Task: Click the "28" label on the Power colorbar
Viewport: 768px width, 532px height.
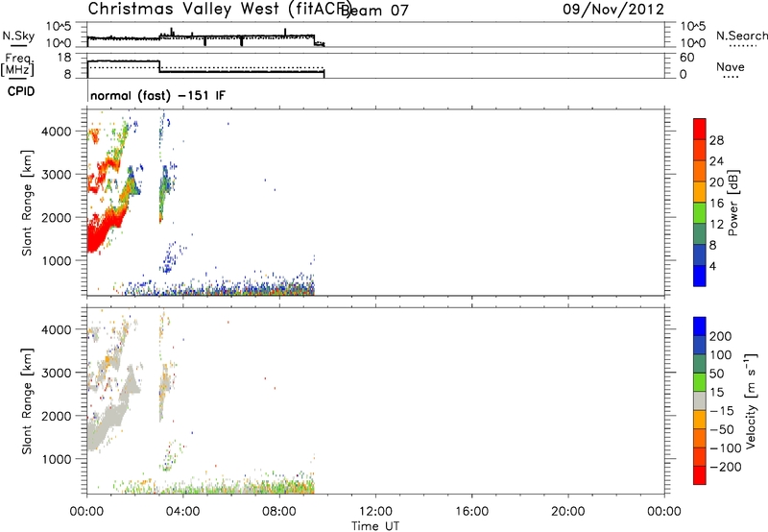Action: [x=716, y=140]
